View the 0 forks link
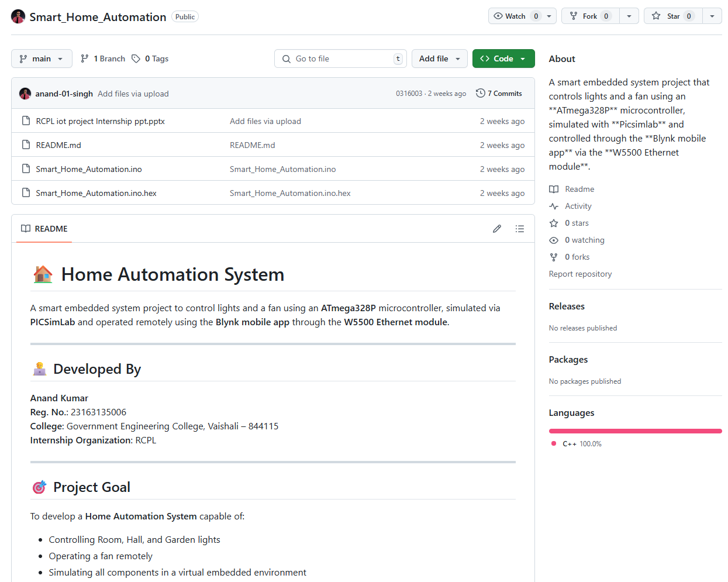Image resolution: width=728 pixels, height=582 pixels. 570,257
